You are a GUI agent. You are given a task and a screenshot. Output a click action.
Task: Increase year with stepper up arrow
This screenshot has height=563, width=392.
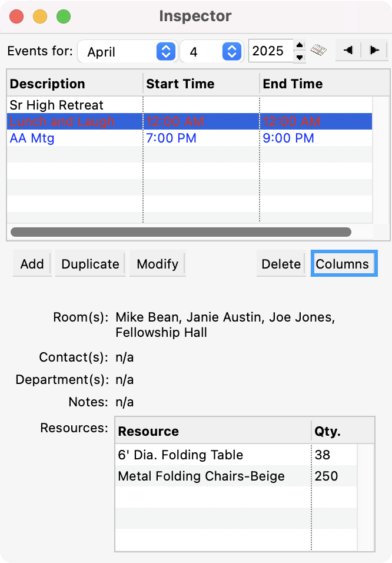pos(300,46)
